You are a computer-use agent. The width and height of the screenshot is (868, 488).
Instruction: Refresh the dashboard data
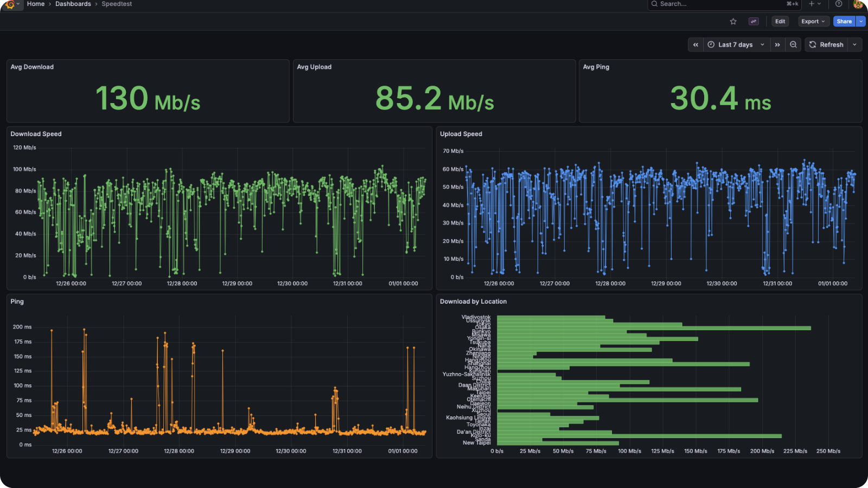827,44
